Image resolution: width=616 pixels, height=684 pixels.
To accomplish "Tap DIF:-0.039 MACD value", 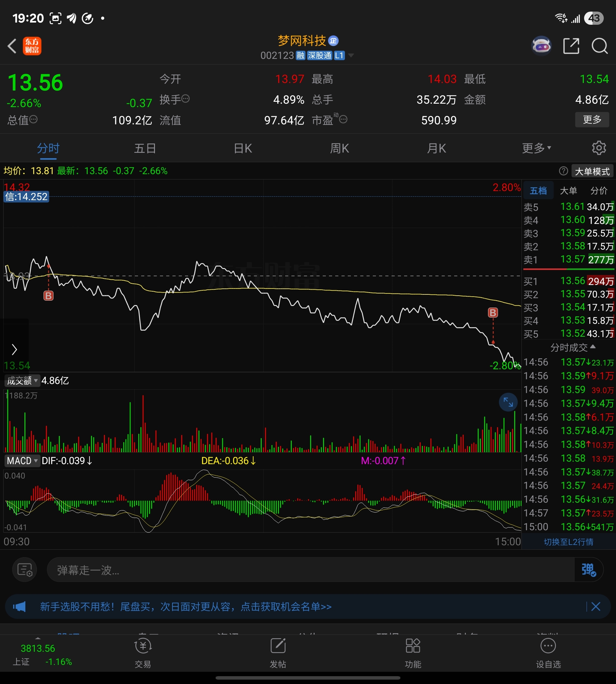I will point(67,460).
